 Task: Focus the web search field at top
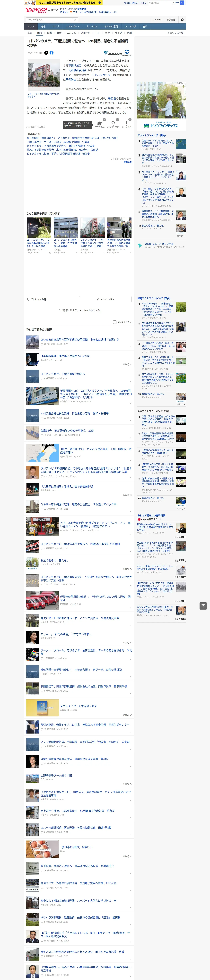pyautogui.click(x=160, y=3)
